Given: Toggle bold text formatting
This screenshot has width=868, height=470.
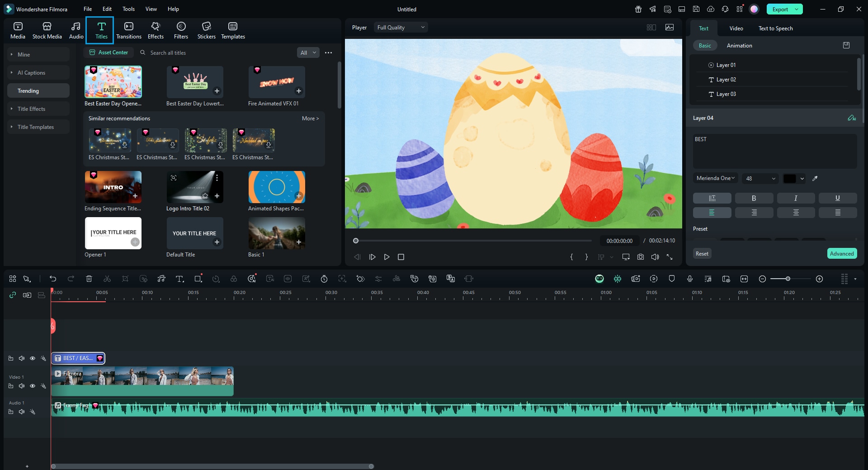Looking at the screenshot, I should (754, 198).
